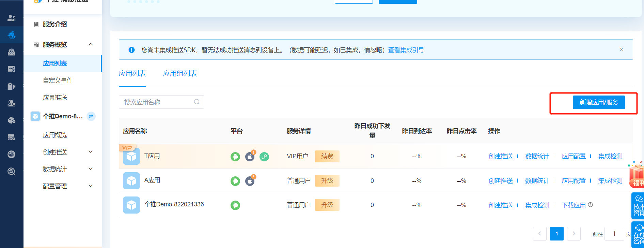Click 集成检测 in 个推Demo-822021336 row

[x=537, y=205]
